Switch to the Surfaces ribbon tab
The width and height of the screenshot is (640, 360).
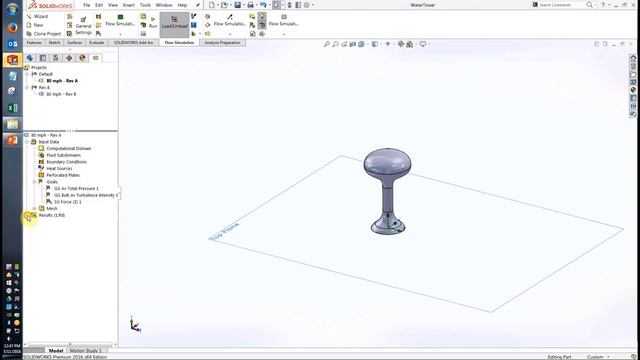[x=75, y=42]
